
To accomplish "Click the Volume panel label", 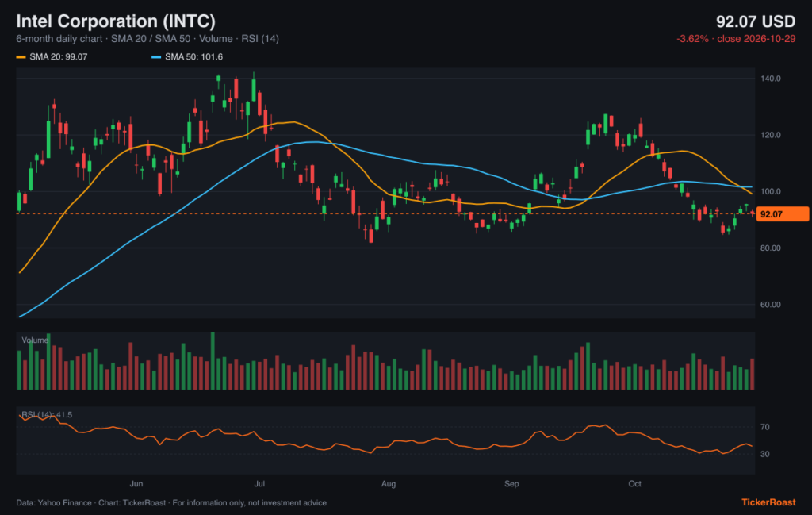I will tap(35, 340).
